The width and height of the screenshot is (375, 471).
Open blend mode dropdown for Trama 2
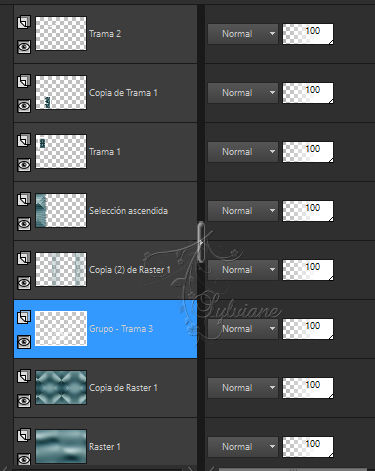click(243, 34)
